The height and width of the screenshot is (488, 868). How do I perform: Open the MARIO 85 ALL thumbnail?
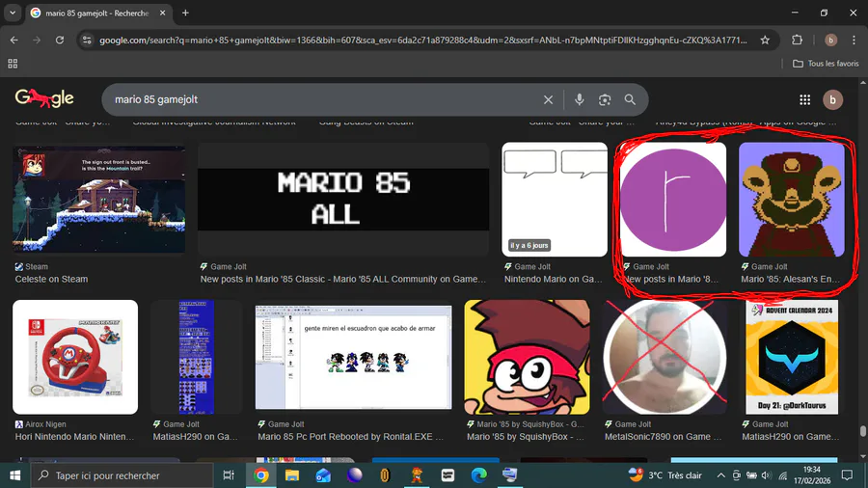(x=343, y=200)
